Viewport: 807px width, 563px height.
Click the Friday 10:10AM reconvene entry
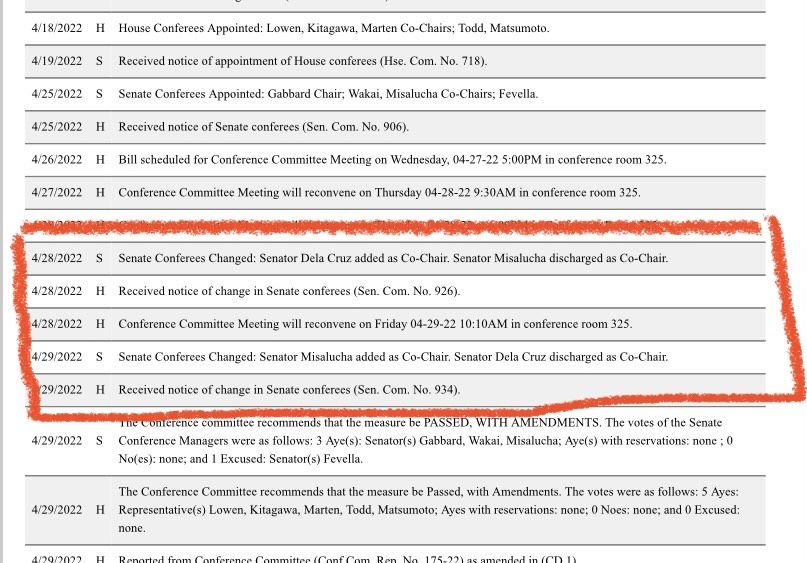375,324
